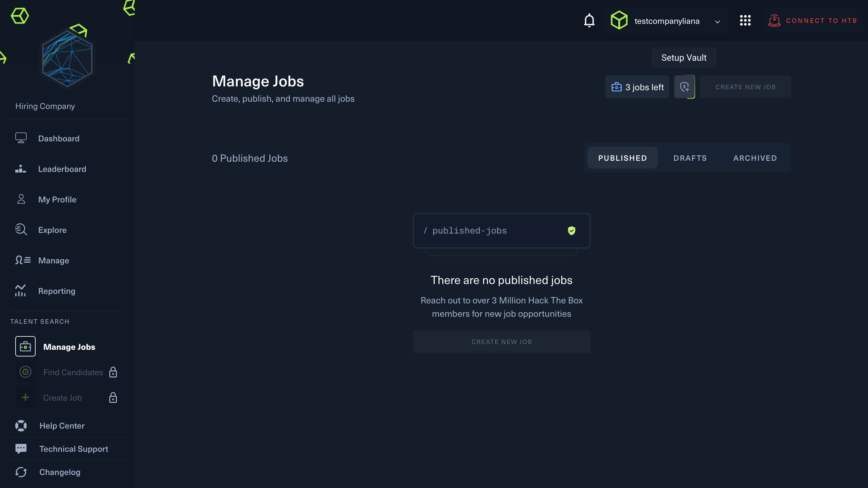Click the lock icon next to Find Candidates
This screenshot has height=488, width=868.
click(x=113, y=372)
